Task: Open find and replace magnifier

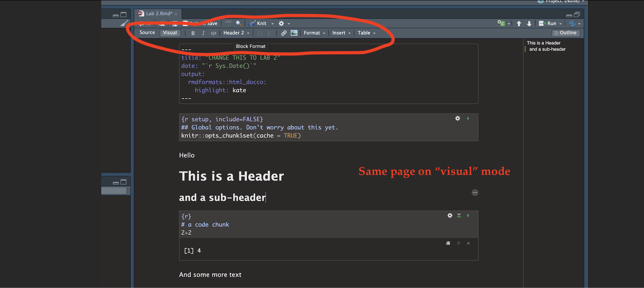Action: pyautogui.click(x=239, y=23)
